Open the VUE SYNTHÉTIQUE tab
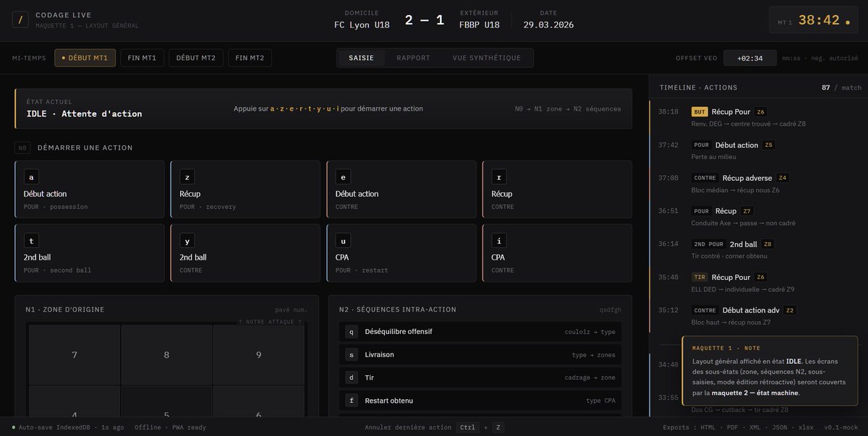The width and height of the screenshot is (868, 436). [486, 58]
